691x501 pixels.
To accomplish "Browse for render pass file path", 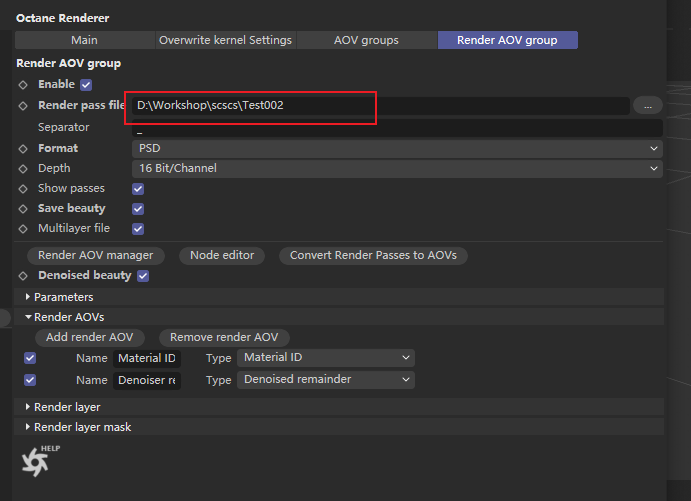I will point(648,106).
